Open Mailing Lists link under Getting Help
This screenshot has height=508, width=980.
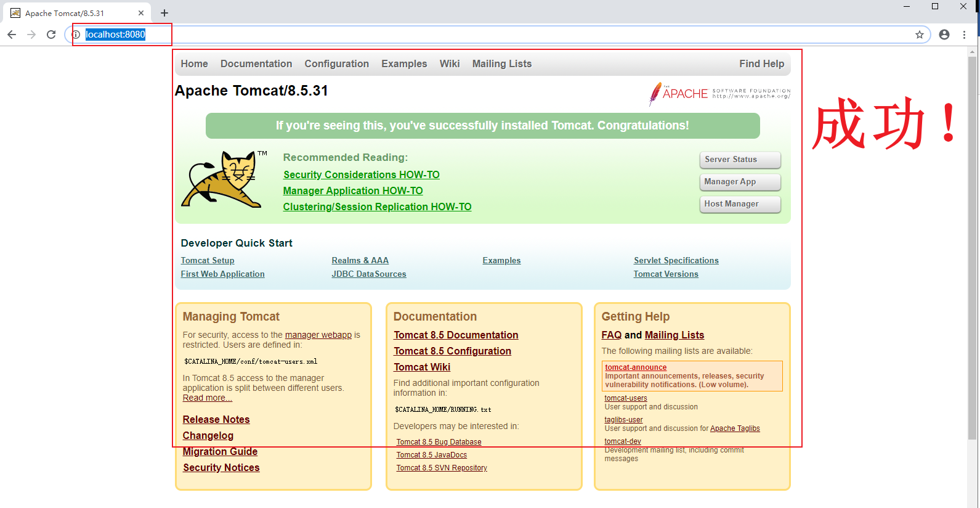point(674,335)
